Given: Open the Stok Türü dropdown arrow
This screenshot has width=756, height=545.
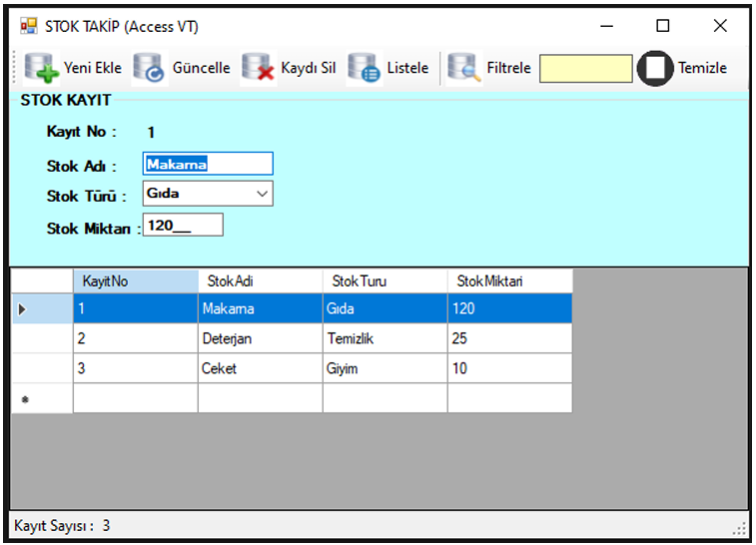Looking at the screenshot, I should click(263, 194).
